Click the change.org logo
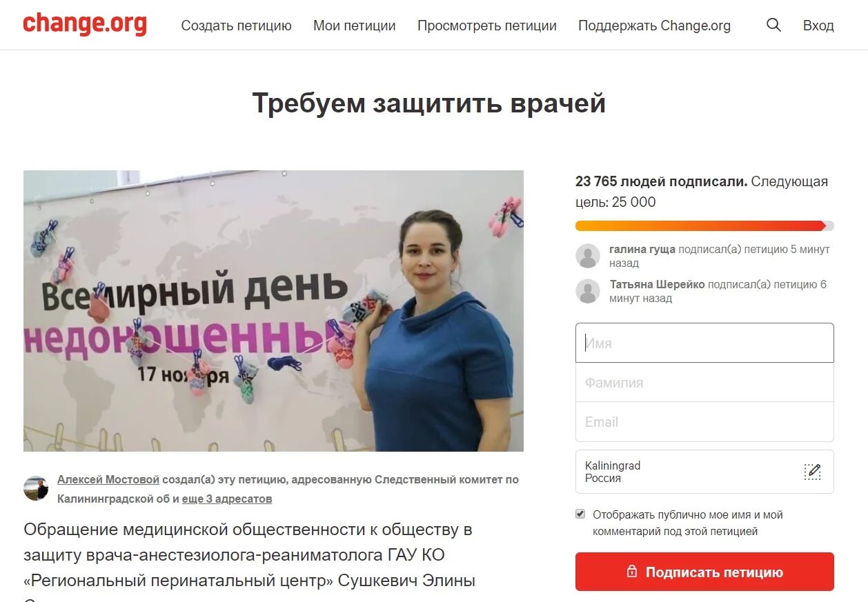This screenshot has width=868, height=602. click(85, 24)
